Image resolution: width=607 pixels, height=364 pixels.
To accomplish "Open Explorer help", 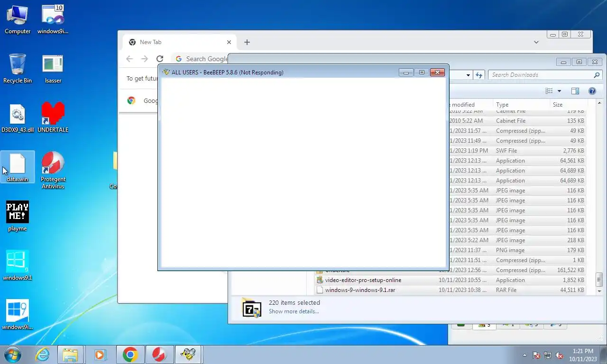I will [592, 91].
